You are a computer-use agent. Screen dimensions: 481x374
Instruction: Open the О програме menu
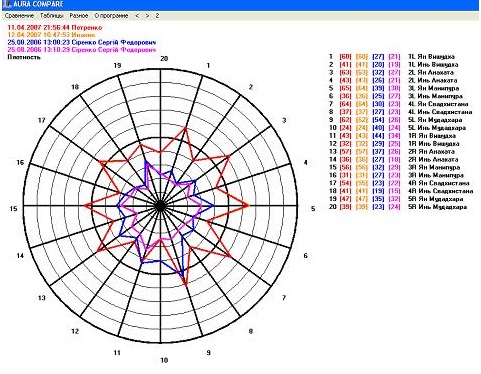(111, 16)
